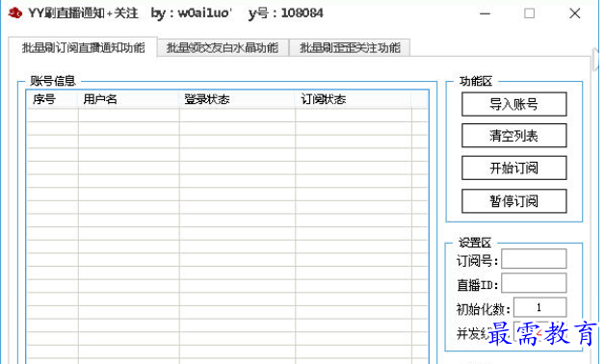Open the 批量领交友白水晶功能 tab
Screen dimensions: 605x364
[x=223, y=48]
